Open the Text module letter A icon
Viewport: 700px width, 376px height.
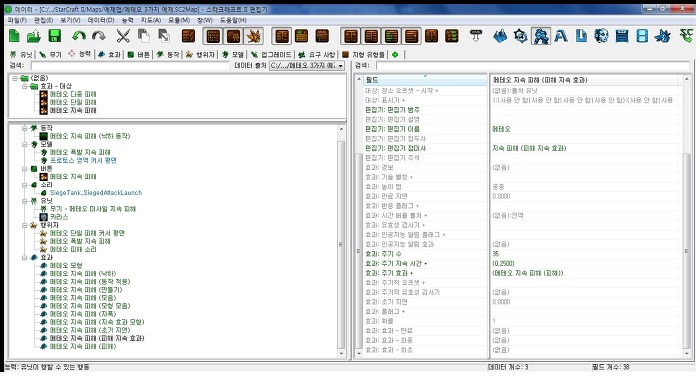[561, 36]
